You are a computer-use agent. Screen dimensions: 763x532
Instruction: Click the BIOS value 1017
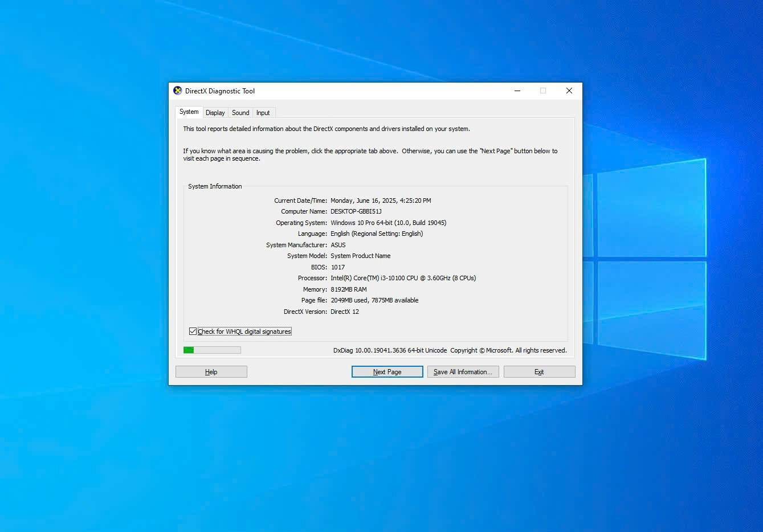pos(338,267)
